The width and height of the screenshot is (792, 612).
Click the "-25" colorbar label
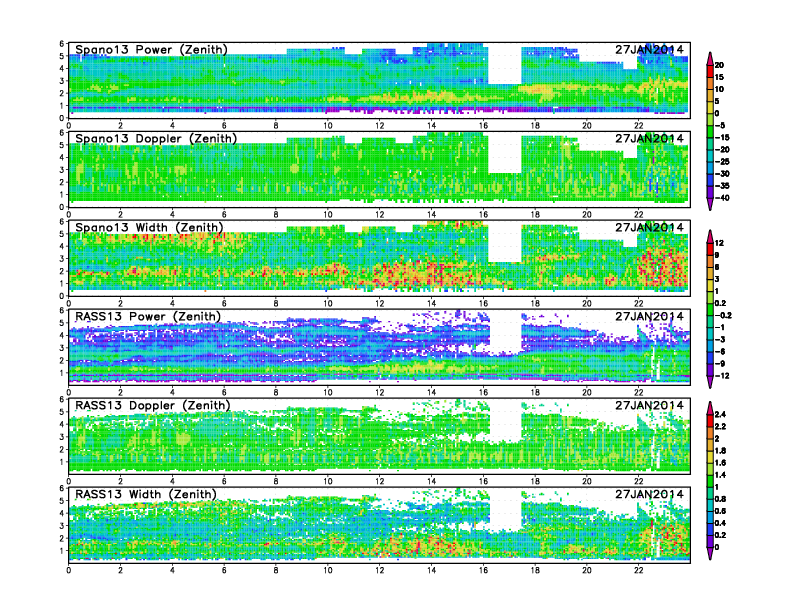pyautogui.click(x=723, y=162)
